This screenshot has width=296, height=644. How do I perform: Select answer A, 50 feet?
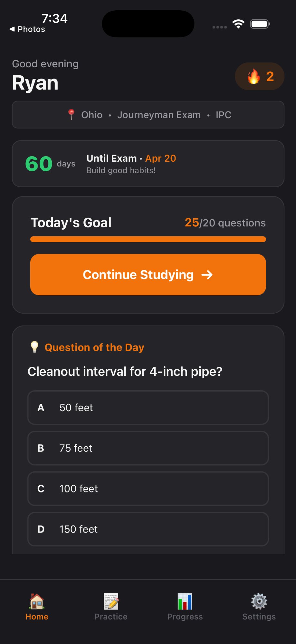tap(148, 408)
